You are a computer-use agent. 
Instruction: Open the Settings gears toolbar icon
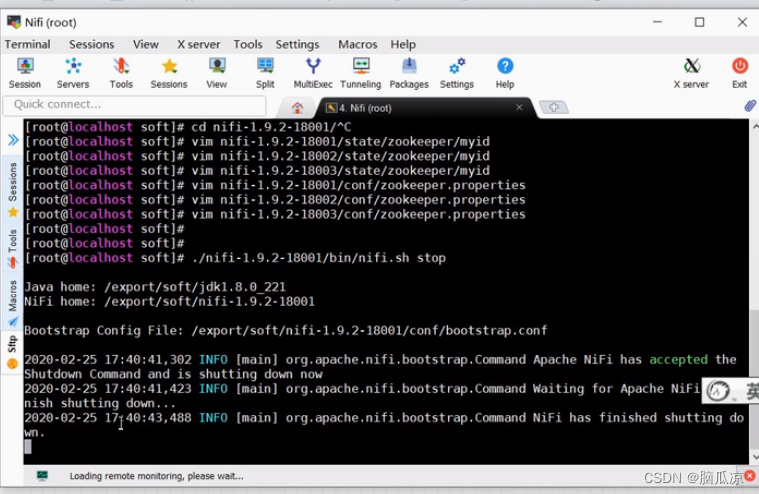(x=456, y=73)
